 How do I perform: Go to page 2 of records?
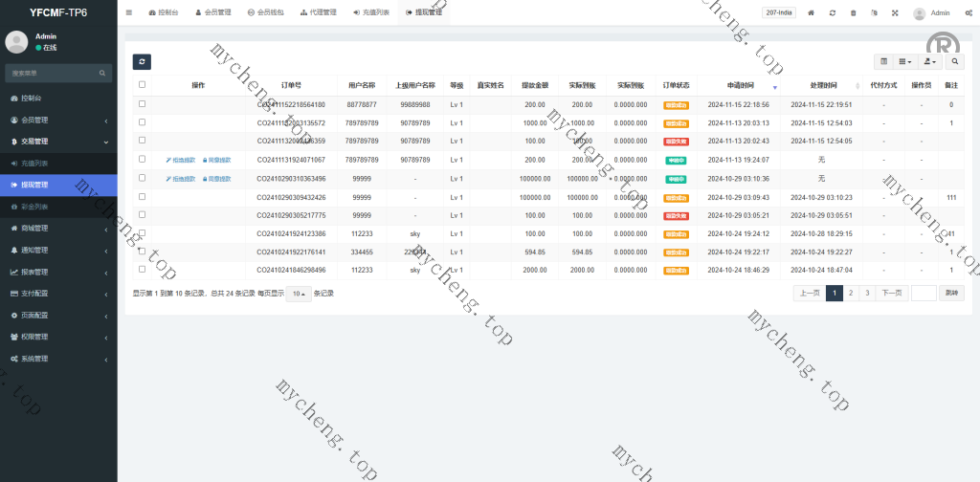click(850, 294)
